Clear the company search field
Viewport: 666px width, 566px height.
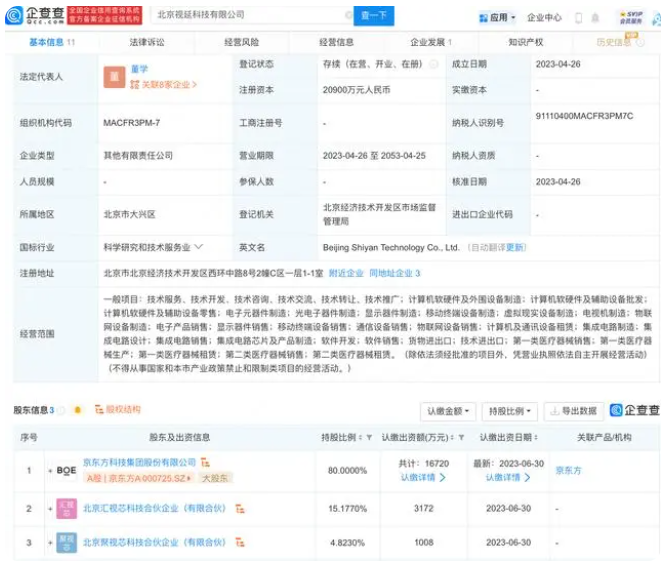tap(348, 15)
